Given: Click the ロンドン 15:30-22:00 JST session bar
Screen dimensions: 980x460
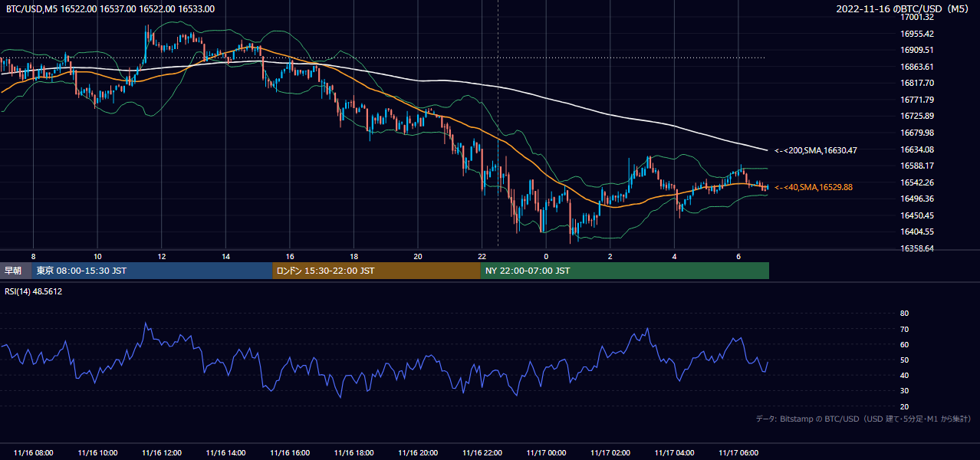Looking at the screenshot, I should (x=377, y=271).
